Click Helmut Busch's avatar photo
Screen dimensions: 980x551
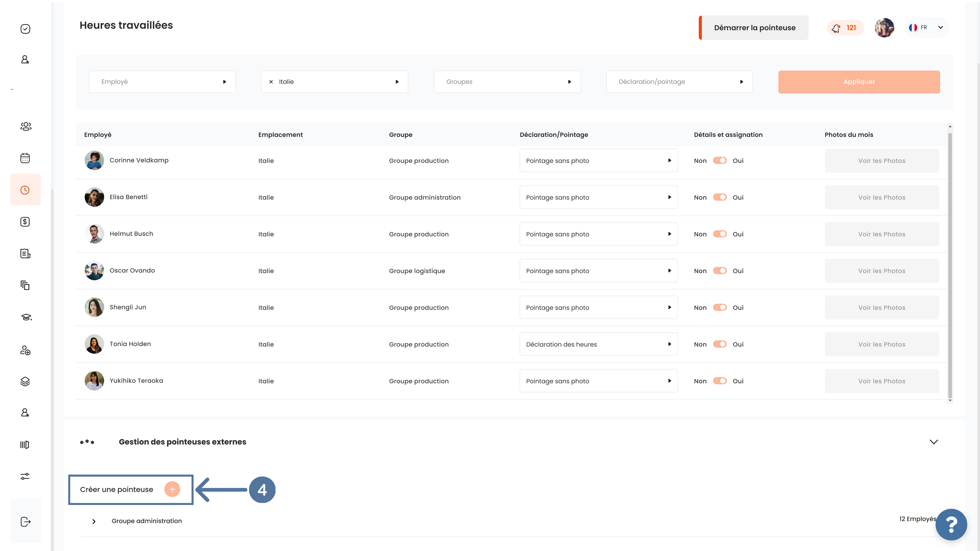pos(94,234)
